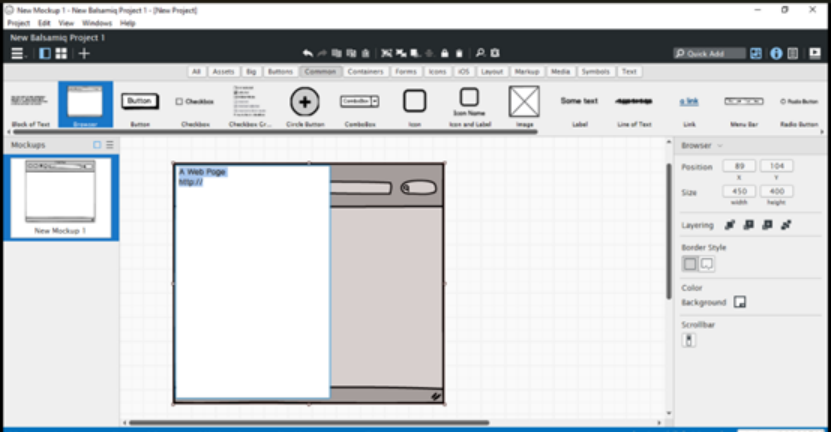This screenshot has width=831, height=432.
Task: Select the All library category
Action: tap(197, 72)
